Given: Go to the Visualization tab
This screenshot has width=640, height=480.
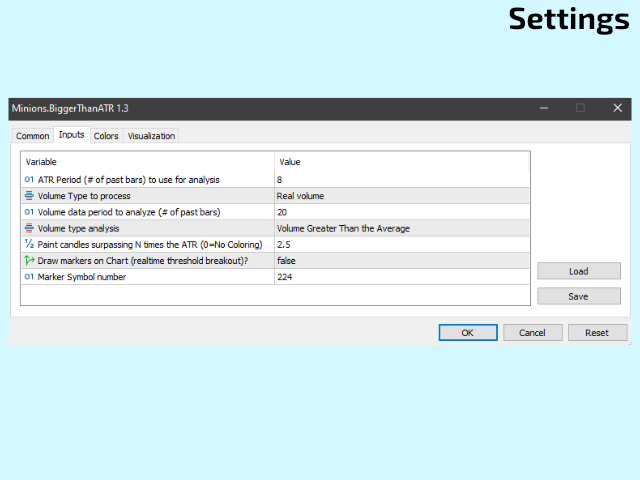Looking at the screenshot, I should [x=151, y=136].
